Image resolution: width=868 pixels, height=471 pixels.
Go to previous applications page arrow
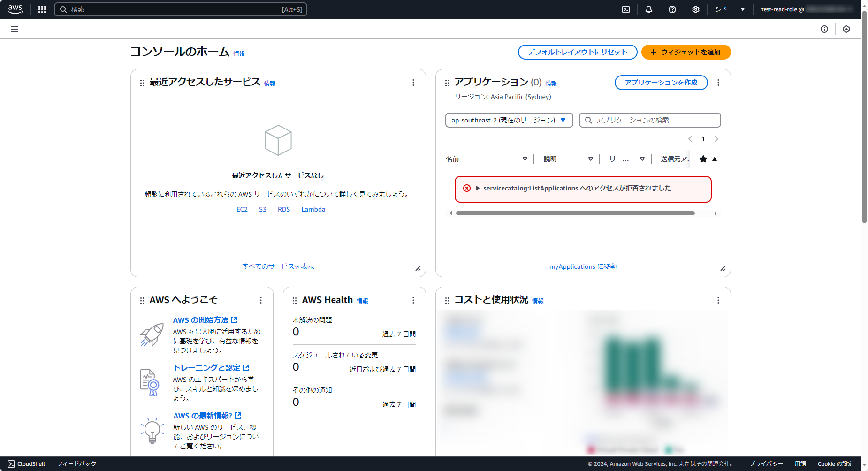(690, 139)
